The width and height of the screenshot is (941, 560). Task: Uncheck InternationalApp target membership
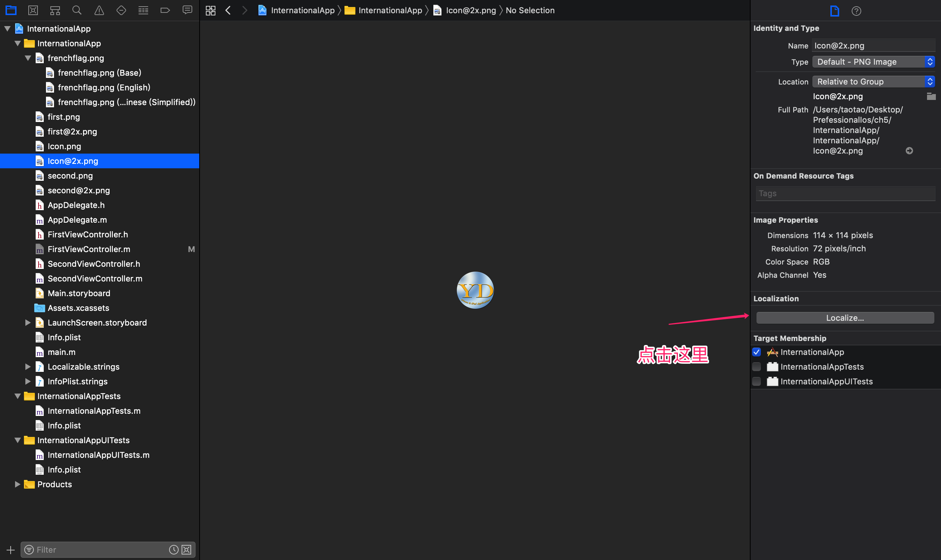(x=756, y=352)
